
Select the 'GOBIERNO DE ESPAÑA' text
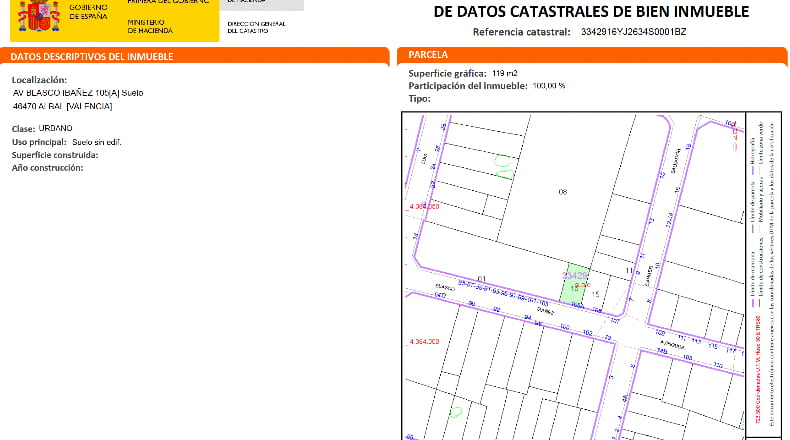tap(88, 12)
